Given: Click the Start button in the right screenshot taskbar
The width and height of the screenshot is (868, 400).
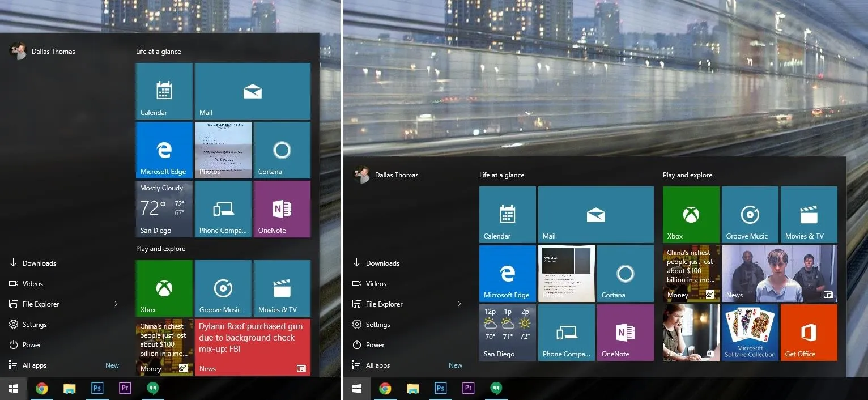Looking at the screenshot, I should click(357, 389).
